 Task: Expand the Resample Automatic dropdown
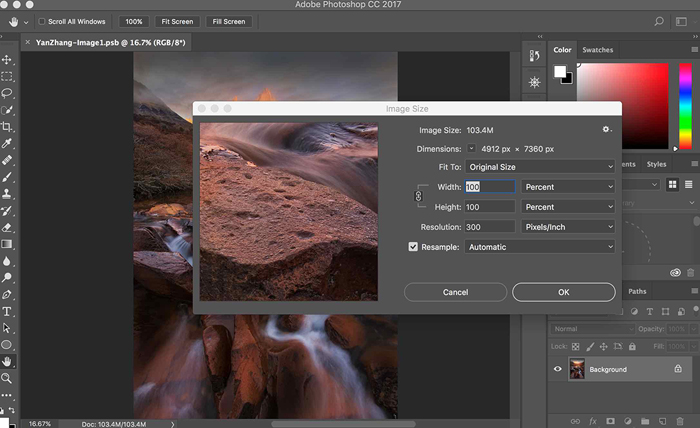540,247
